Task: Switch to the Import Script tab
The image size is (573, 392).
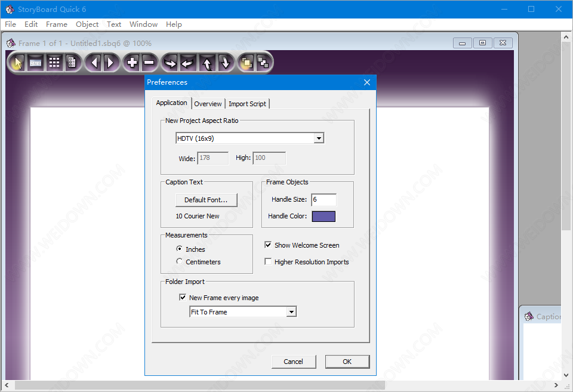Action: pos(247,104)
